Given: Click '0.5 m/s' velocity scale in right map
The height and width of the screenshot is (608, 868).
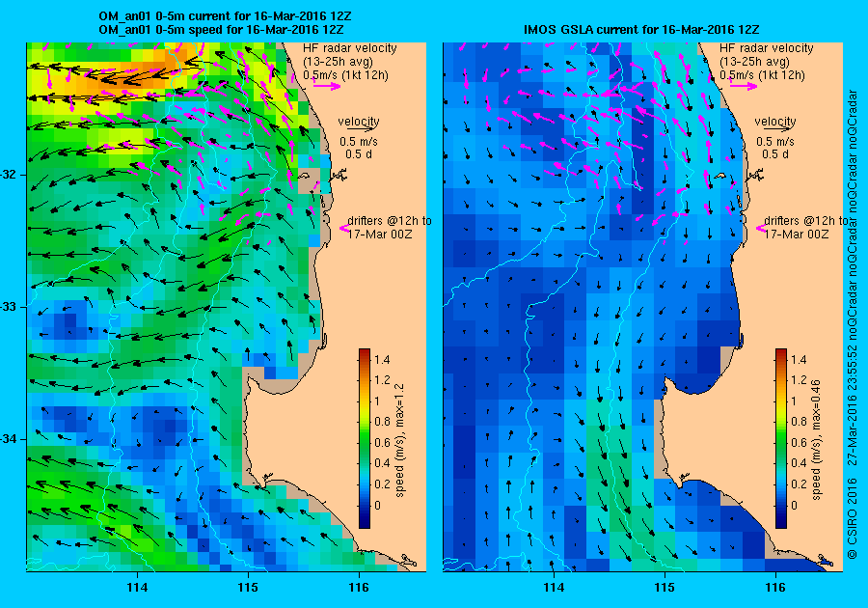Looking at the screenshot, I should tap(775, 142).
